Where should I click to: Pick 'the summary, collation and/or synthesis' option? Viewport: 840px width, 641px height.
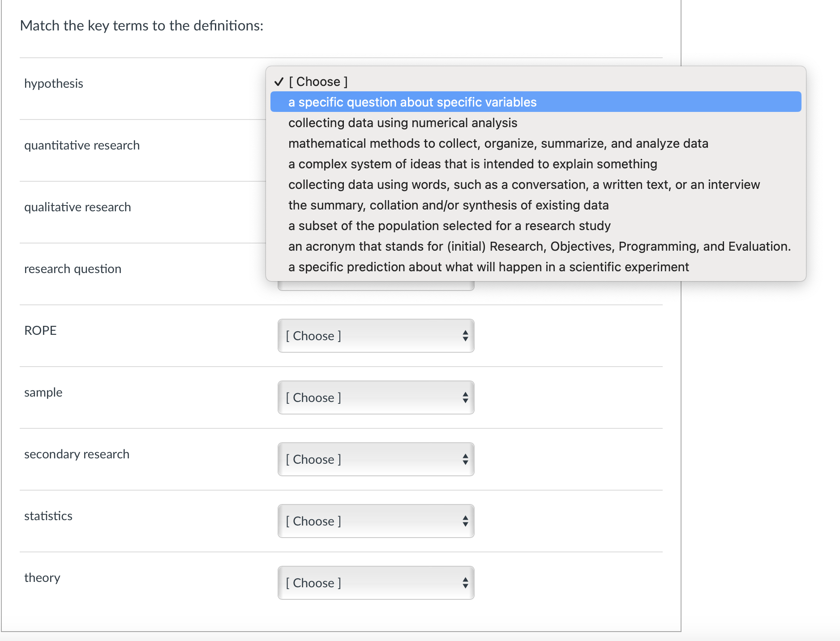click(448, 205)
